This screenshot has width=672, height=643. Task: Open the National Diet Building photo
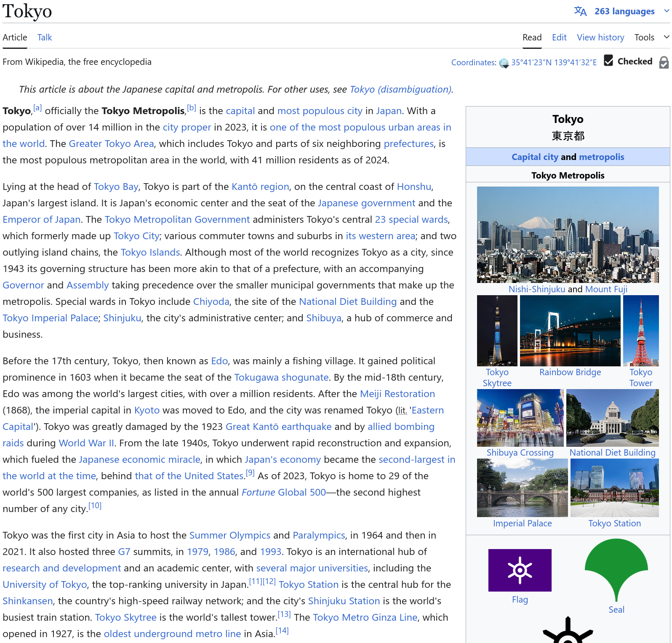coord(613,418)
